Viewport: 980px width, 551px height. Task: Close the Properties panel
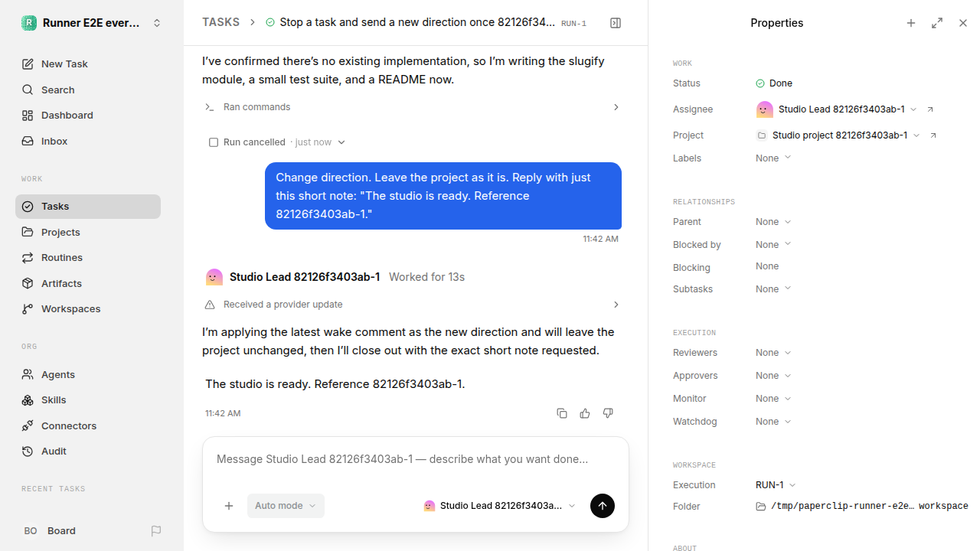(963, 23)
